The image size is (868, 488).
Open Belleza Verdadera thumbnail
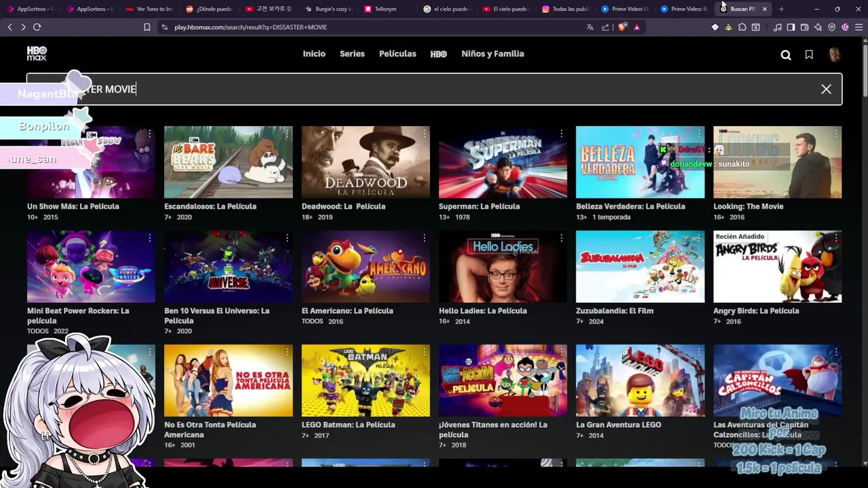coord(640,162)
